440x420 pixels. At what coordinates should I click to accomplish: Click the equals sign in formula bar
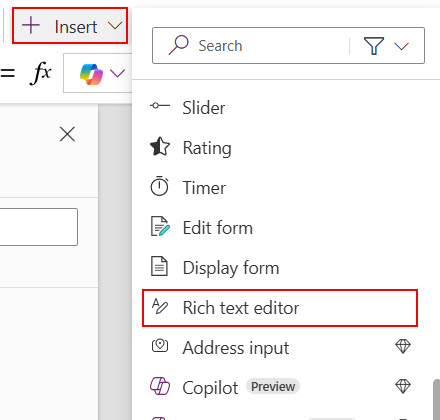click(7, 73)
